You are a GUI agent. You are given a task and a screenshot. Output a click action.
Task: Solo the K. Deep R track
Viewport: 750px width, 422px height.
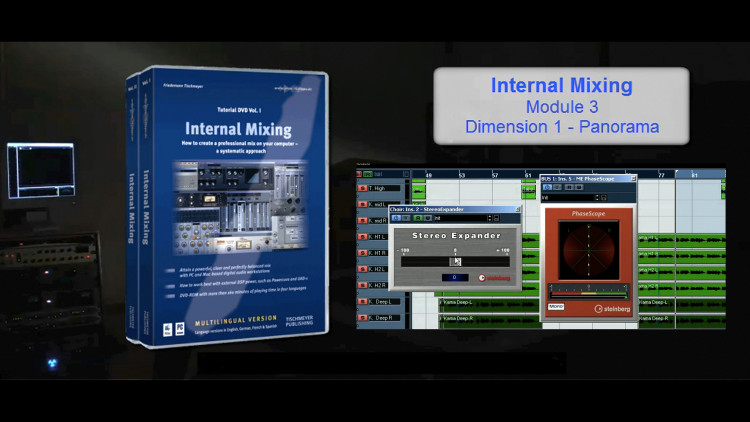(x=363, y=318)
